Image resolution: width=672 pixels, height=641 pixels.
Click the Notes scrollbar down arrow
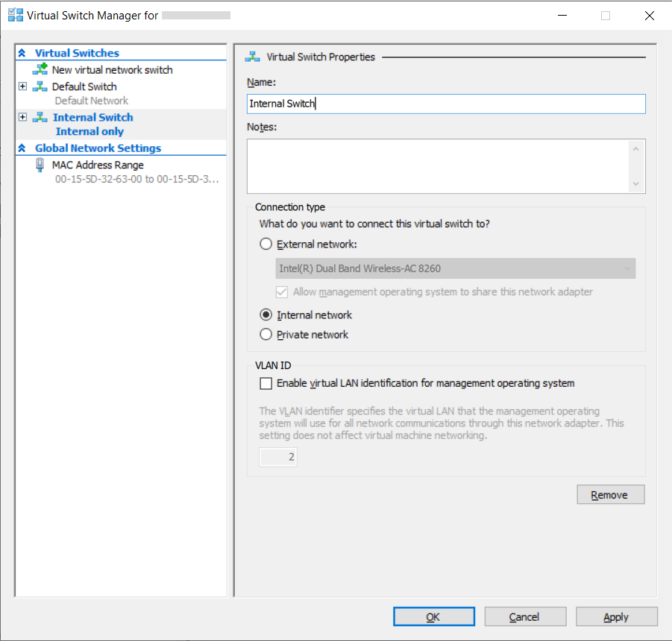pos(636,183)
